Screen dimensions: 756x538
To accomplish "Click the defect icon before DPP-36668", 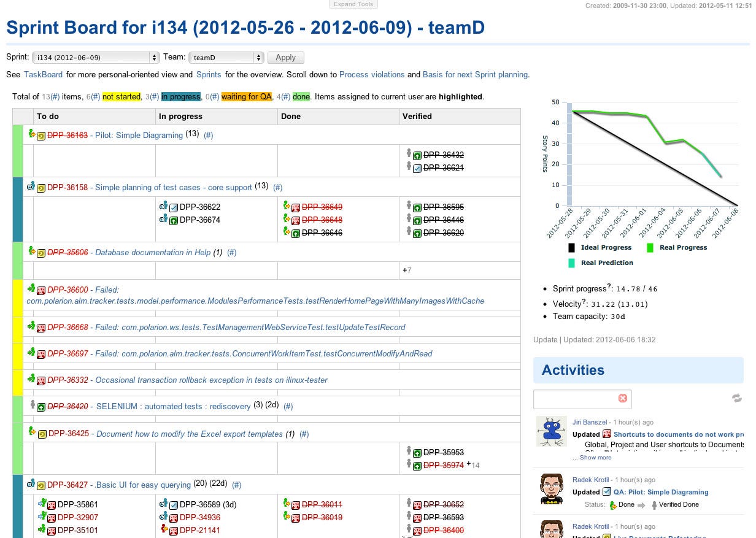I will 41,328.
